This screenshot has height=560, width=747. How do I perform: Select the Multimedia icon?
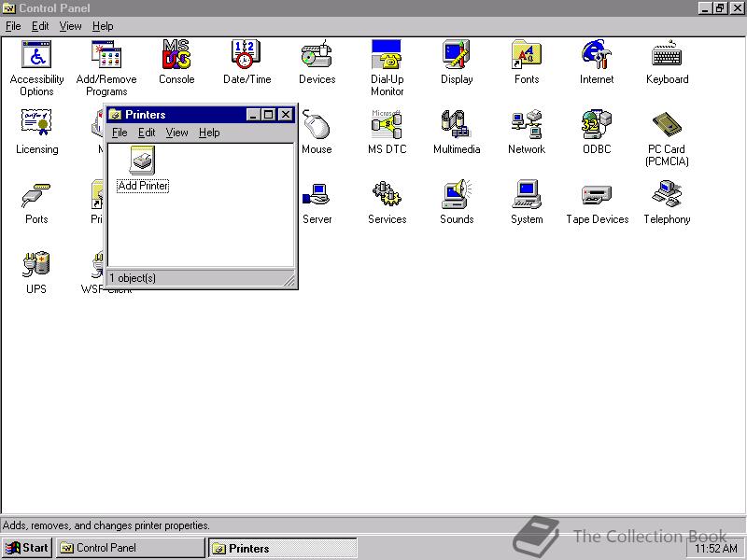point(457,132)
